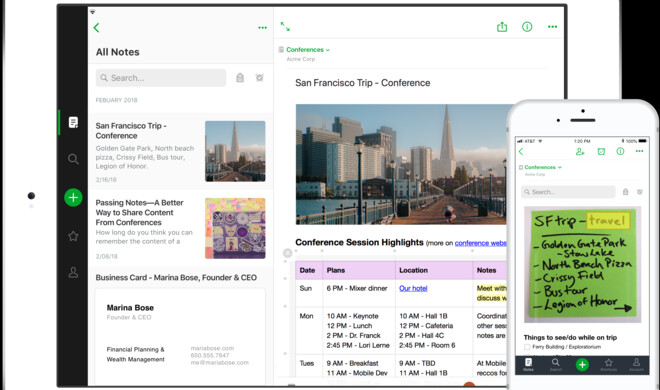Go back on the phone app
The height and width of the screenshot is (390, 660).
click(521, 151)
